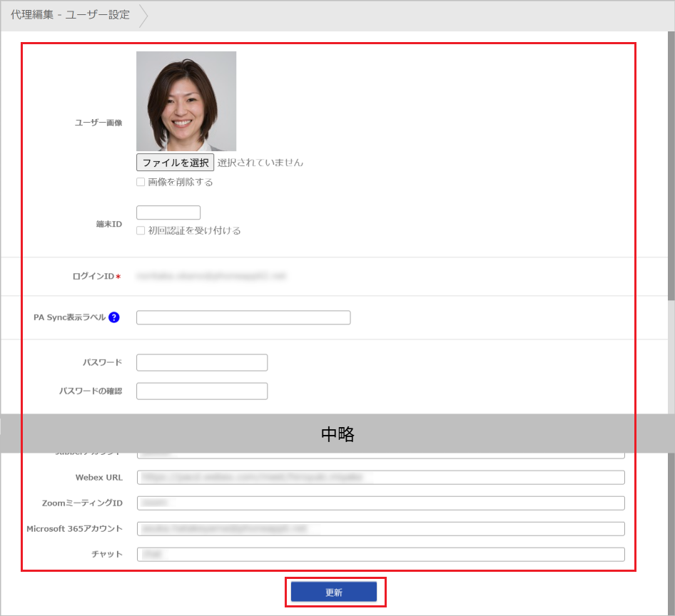
Task: Click into the PA Sync表示ラベル input
Action: click(243, 318)
